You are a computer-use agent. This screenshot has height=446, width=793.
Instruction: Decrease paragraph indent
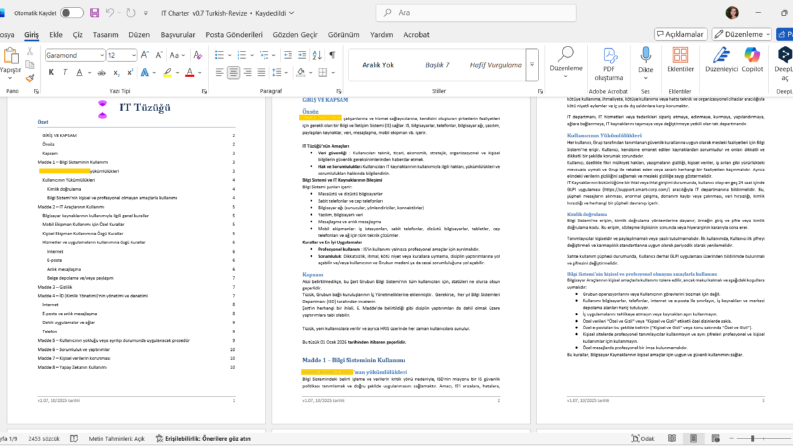pyautogui.click(x=288, y=55)
